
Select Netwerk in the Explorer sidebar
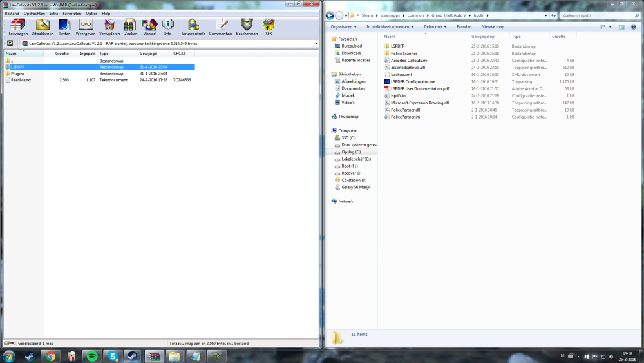point(345,201)
